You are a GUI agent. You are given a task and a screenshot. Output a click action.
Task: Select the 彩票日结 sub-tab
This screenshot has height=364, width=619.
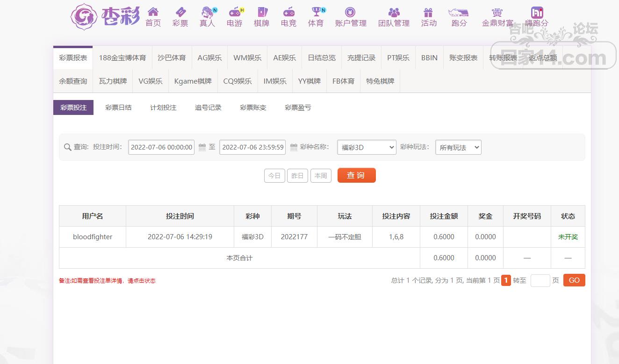click(118, 107)
